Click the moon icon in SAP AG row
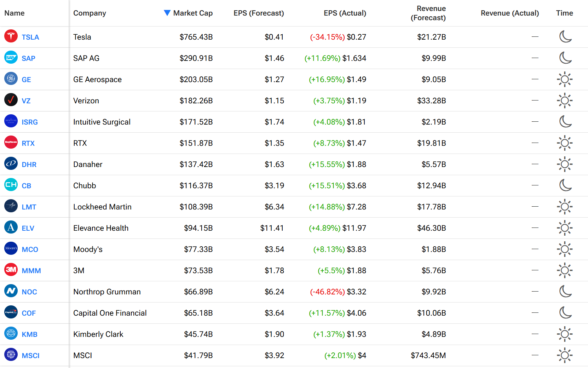 coord(565,58)
